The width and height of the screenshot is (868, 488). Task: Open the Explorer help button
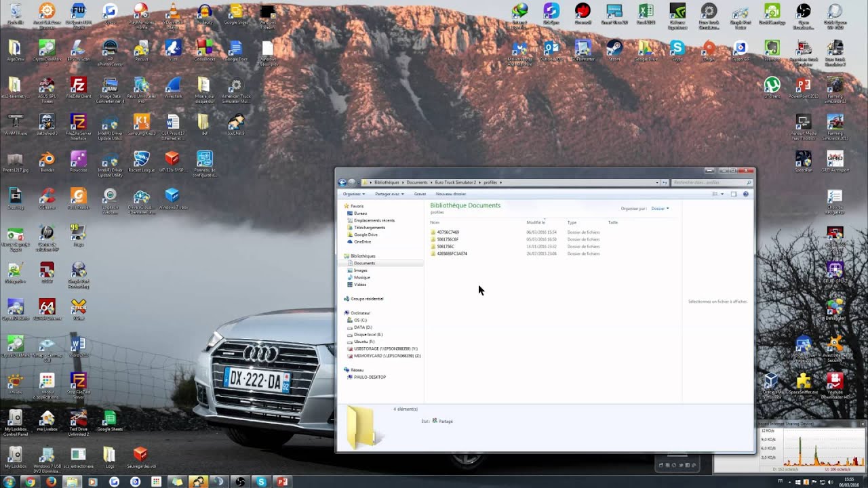coord(746,194)
